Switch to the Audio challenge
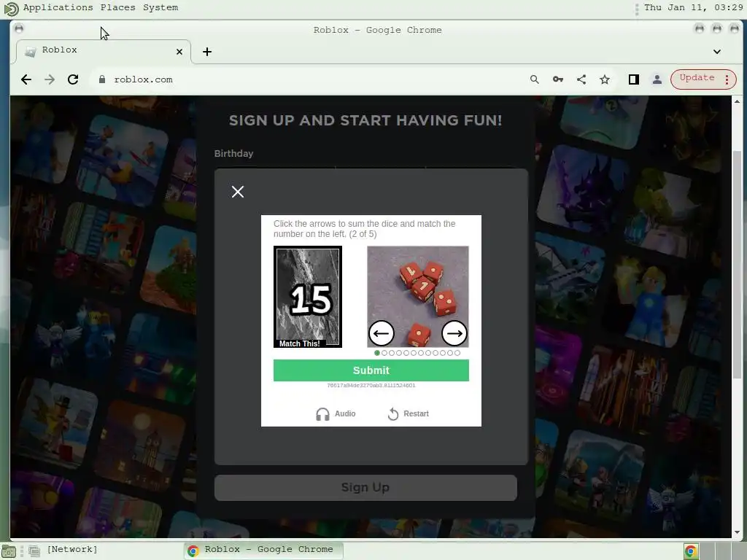The image size is (747, 560). pos(336,414)
